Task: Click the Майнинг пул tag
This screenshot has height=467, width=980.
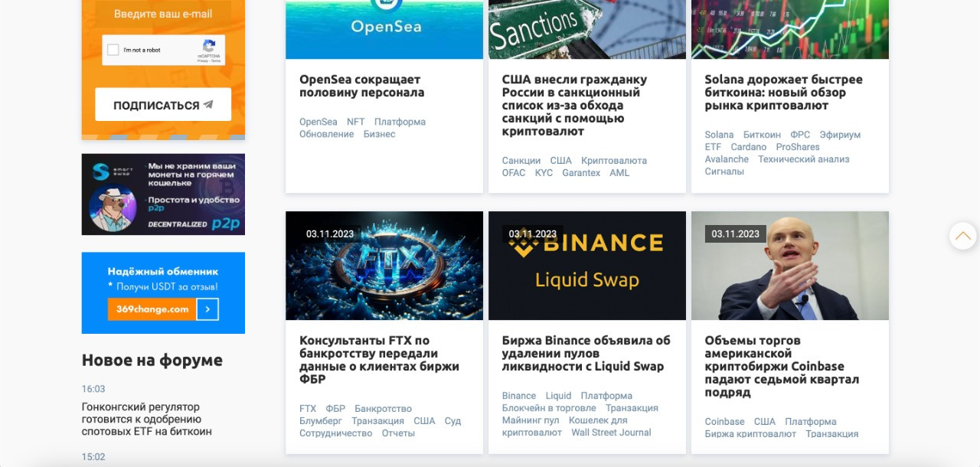Action: click(531, 420)
